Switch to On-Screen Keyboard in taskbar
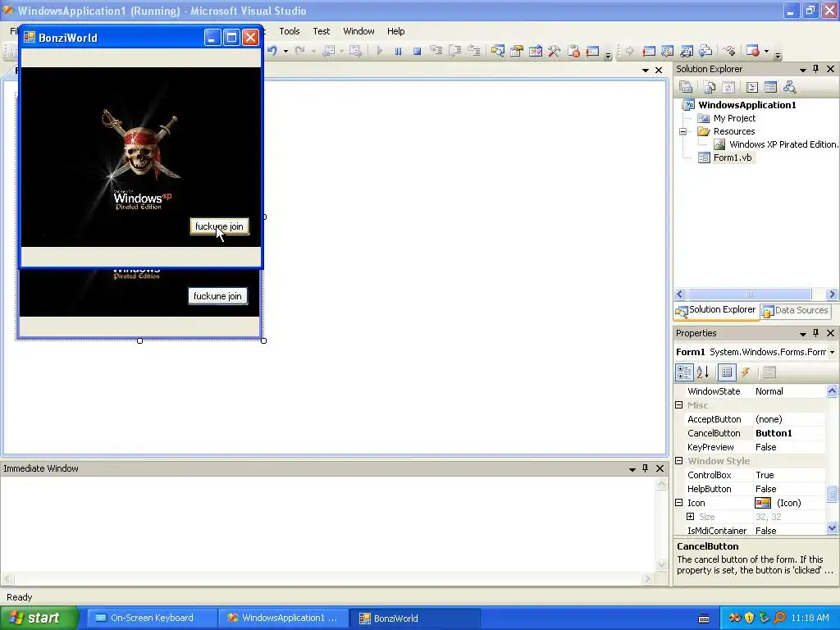Screen dimensions: 840x630 152,618
